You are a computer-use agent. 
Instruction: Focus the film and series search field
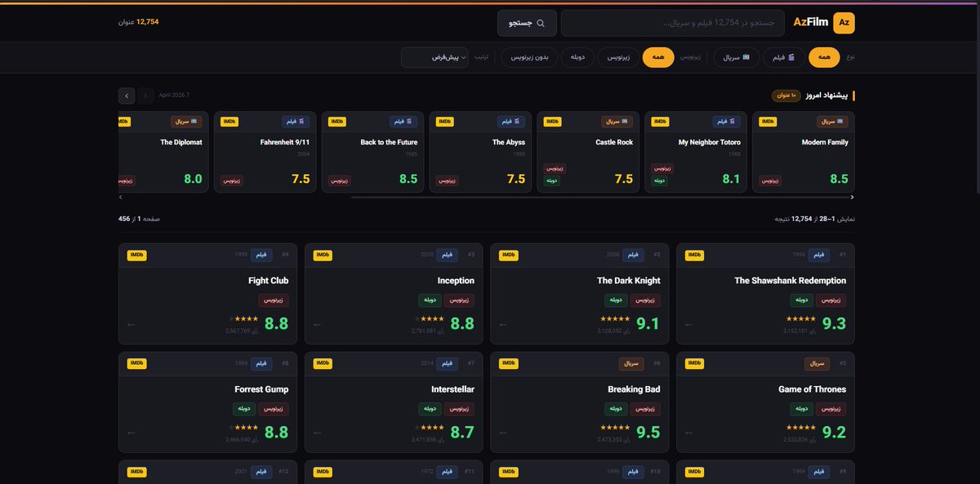click(x=673, y=23)
